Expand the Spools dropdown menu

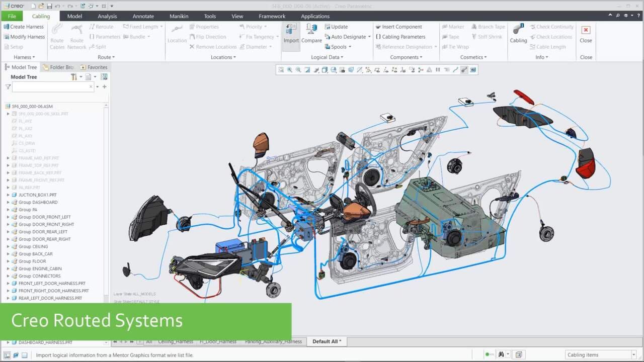click(350, 47)
